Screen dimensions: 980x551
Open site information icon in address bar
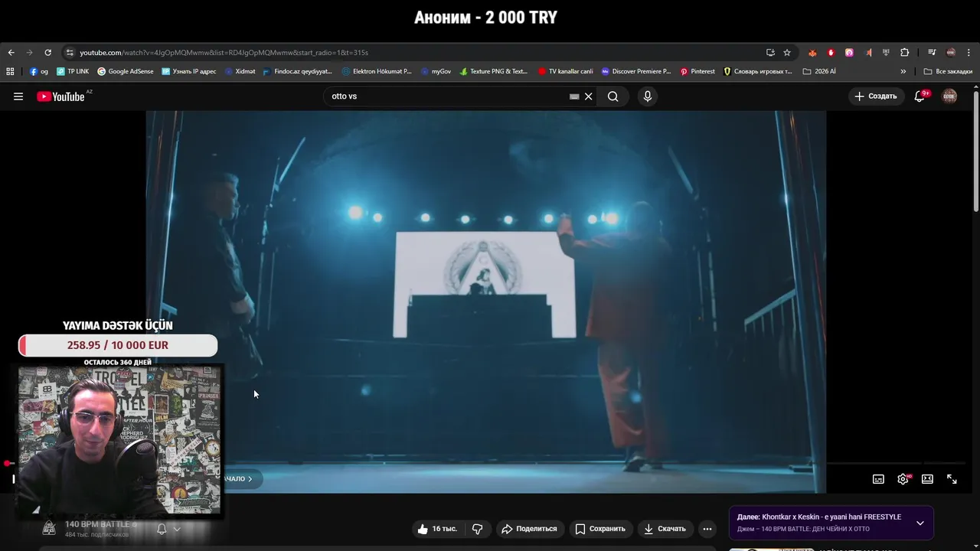click(x=70, y=53)
